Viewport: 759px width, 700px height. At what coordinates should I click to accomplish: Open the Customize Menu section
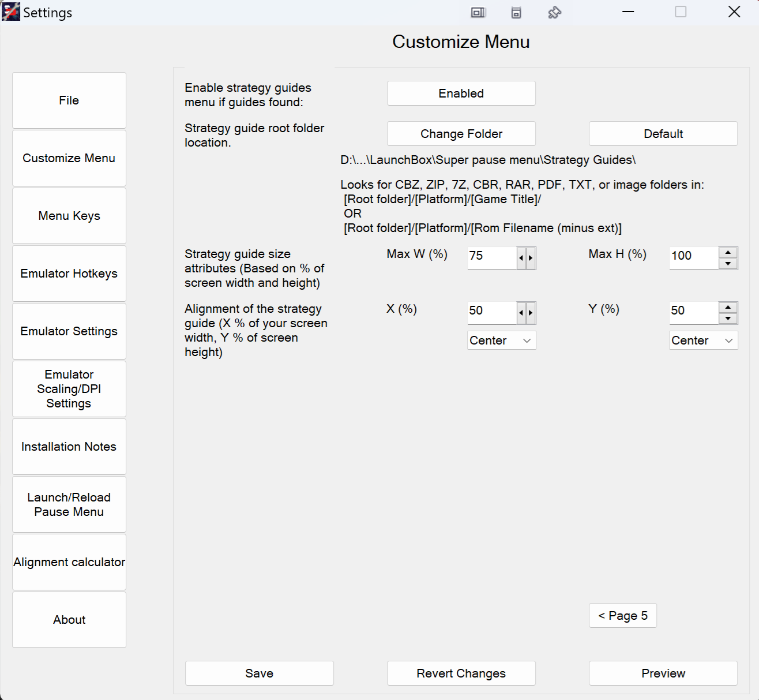tap(69, 158)
